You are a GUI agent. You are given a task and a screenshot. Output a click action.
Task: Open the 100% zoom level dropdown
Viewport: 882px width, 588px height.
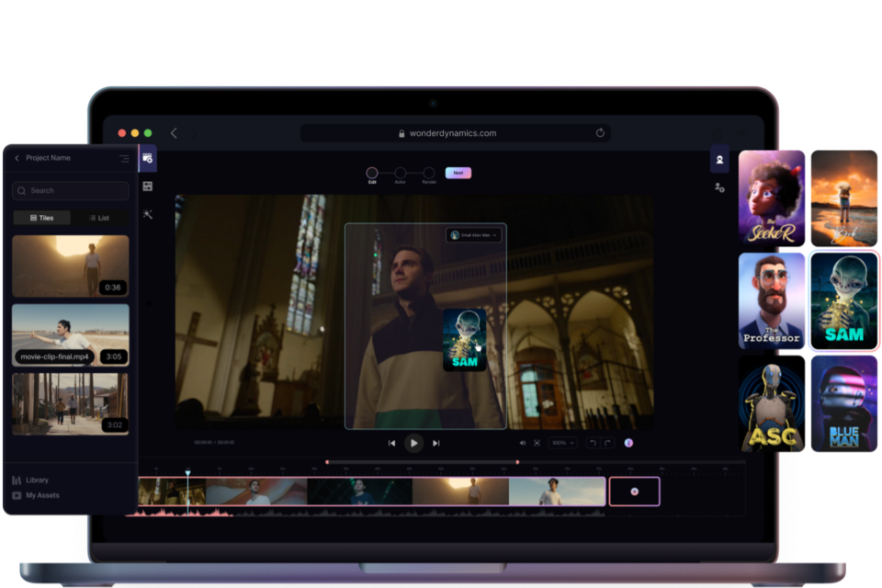click(x=562, y=443)
